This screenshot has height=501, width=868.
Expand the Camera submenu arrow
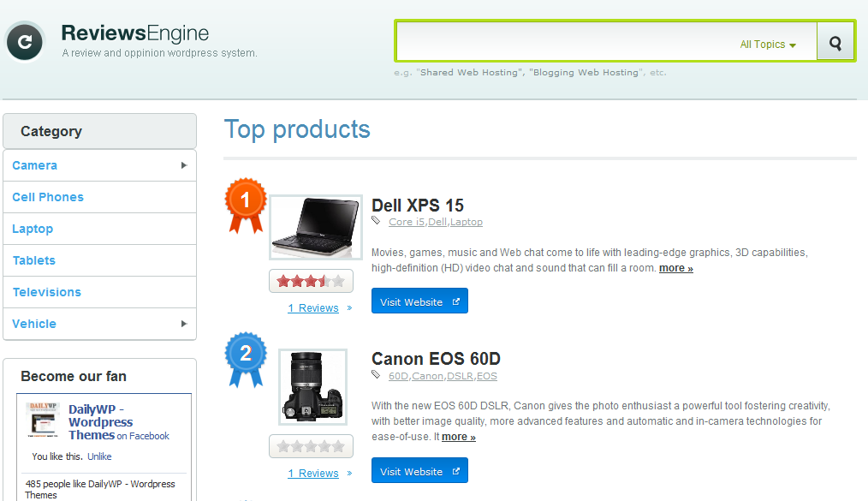pyautogui.click(x=184, y=165)
